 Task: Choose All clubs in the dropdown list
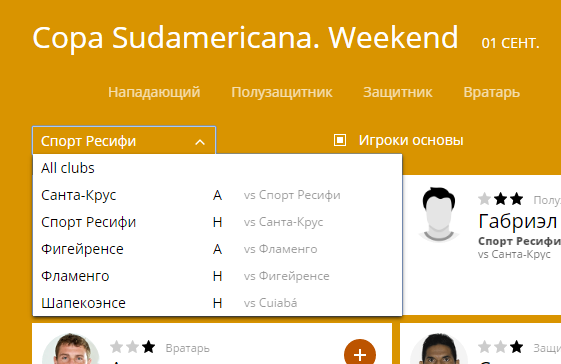(217, 168)
